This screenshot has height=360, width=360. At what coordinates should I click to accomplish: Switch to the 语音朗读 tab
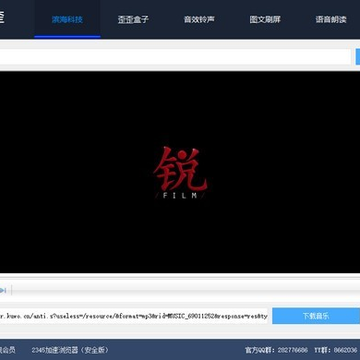(331, 19)
